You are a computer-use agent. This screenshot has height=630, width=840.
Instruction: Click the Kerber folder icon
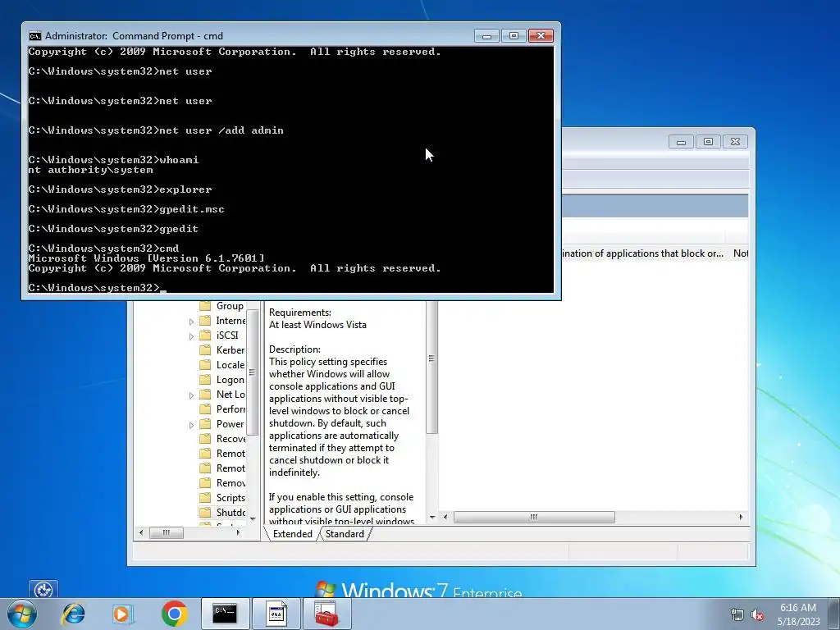pyautogui.click(x=205, y=349)
